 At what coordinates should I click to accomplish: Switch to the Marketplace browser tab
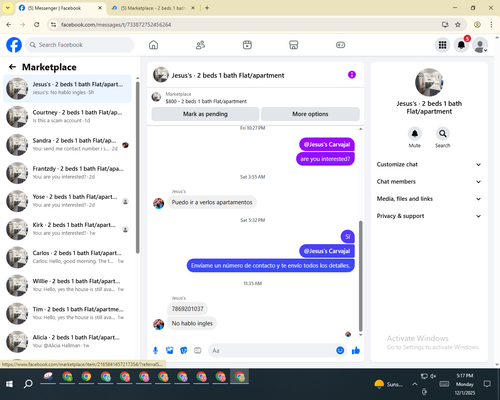[152, 8]
